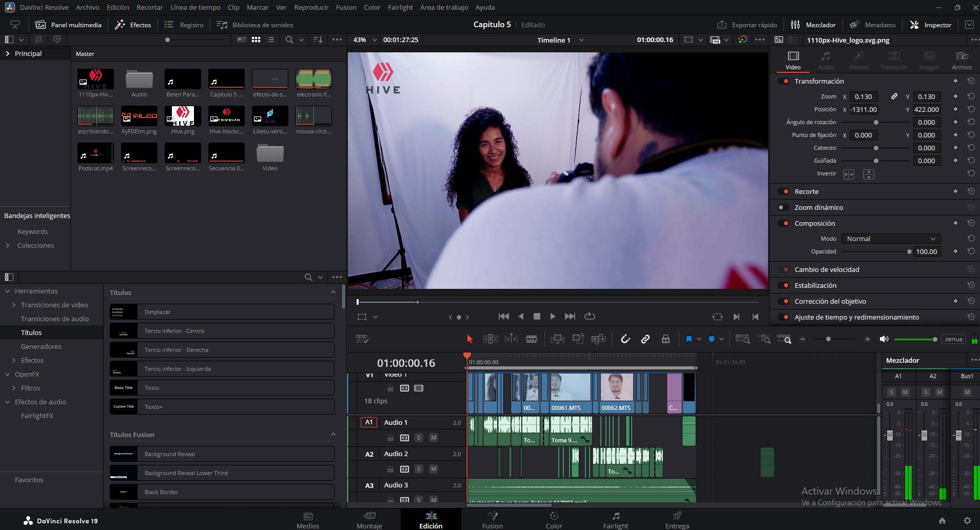
Task: Select the Hive.png thumbnail in media pool
Action: (x=183, y=116)
